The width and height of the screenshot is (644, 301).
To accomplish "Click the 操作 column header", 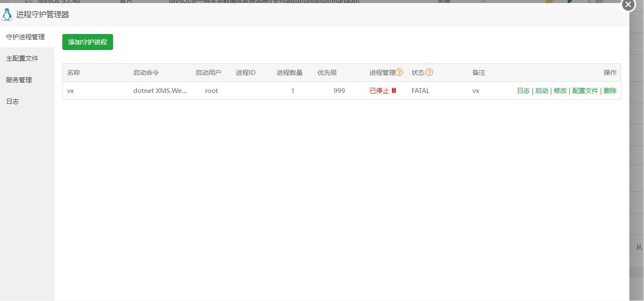I will pyautogui.click(x=610, y=72).
